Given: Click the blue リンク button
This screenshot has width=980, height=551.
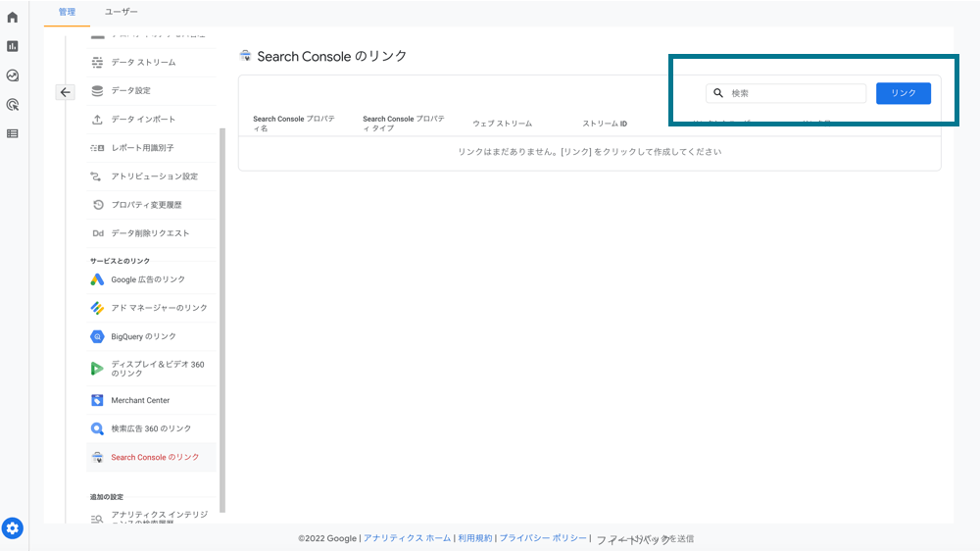Looking at the screenshot, I should click(x=904, y=93).
